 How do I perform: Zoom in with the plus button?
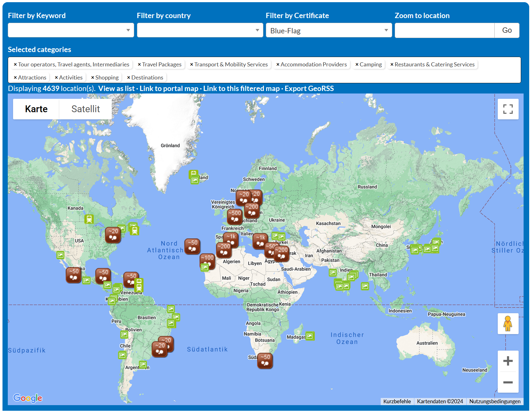coord(508,361)
